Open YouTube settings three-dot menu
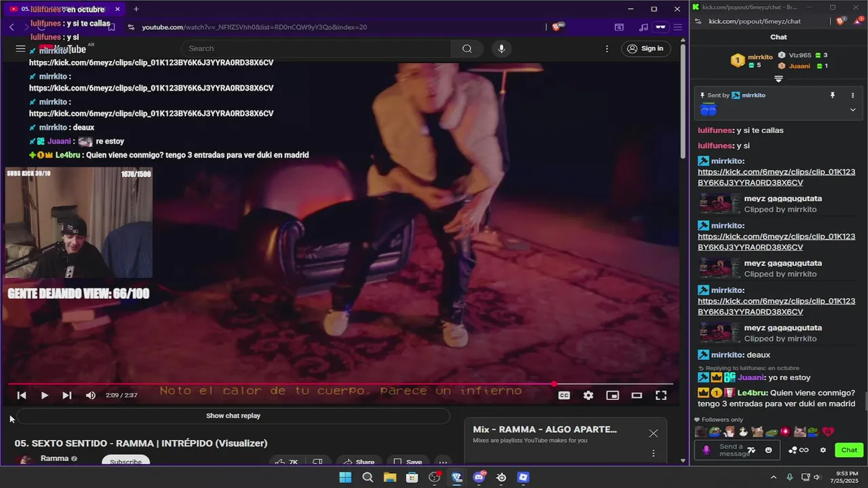The image size is (868, 488). [607, 49]
